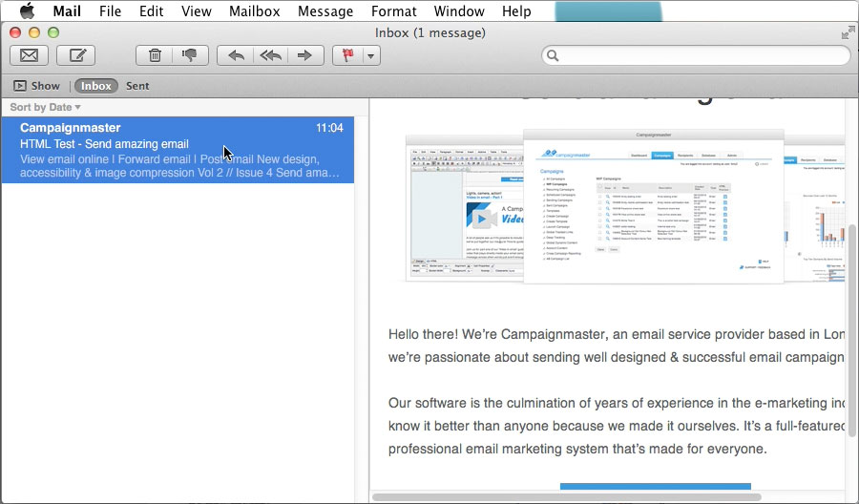The width and height of the screenshot is (859, 504).
Task: Reply all using the double-arrow icon
Action: [x=271, y=55]
